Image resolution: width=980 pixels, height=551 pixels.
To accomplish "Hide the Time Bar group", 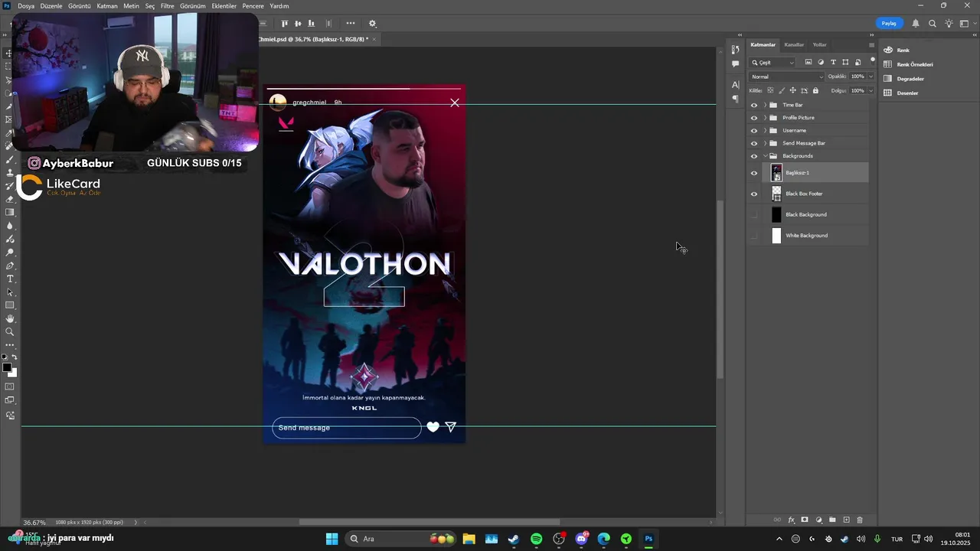I will click(x=754, y=105).
